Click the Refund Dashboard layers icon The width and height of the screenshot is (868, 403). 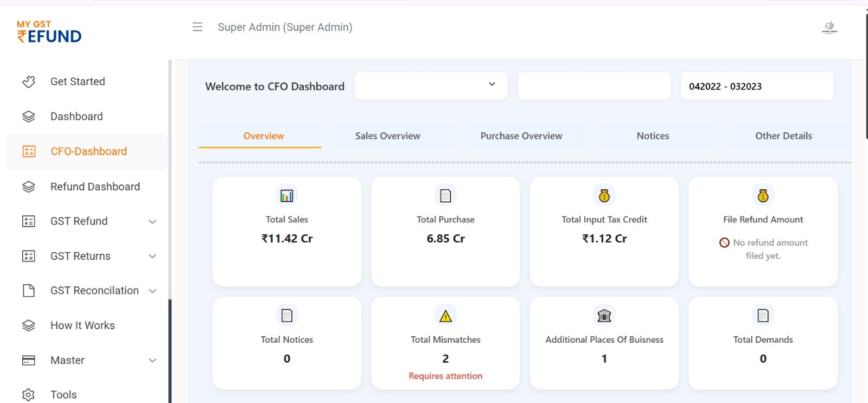[29, 187]
